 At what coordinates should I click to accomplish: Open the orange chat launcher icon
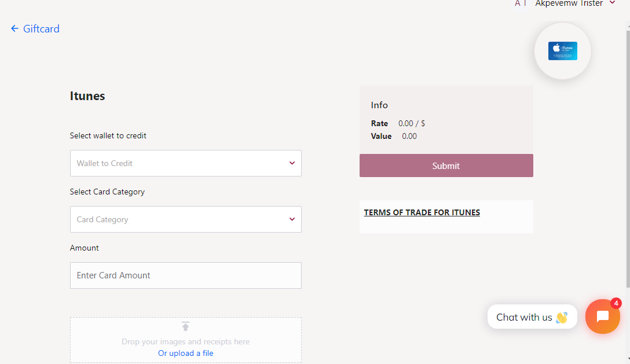click(602, 317)
